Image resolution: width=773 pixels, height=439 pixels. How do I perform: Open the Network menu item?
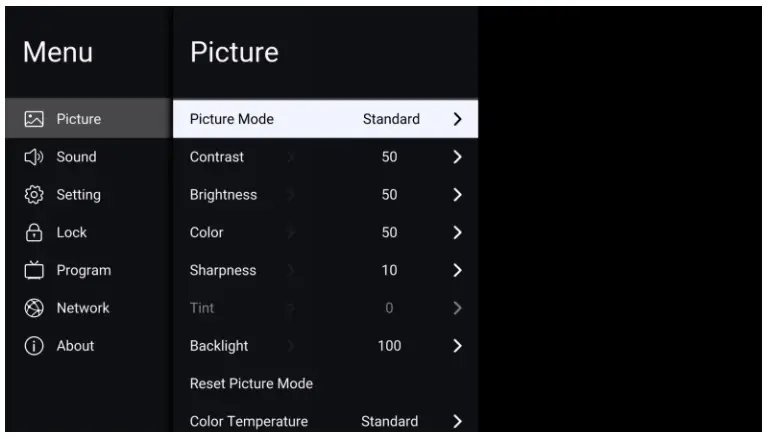[83, 308]
